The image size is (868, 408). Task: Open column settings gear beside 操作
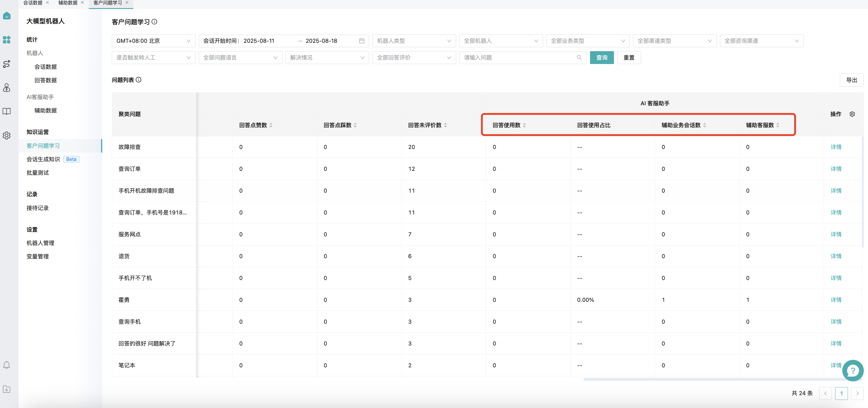(852, 114)
